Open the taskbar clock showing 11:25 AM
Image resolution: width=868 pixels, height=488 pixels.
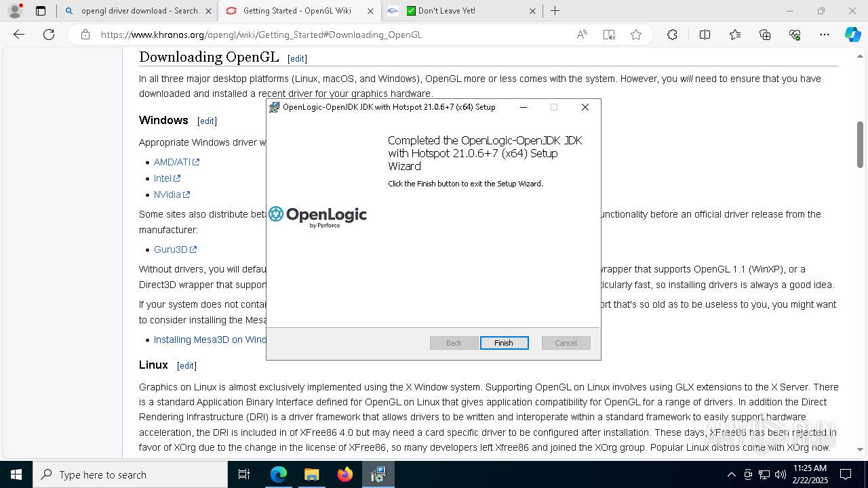[810, 474]
